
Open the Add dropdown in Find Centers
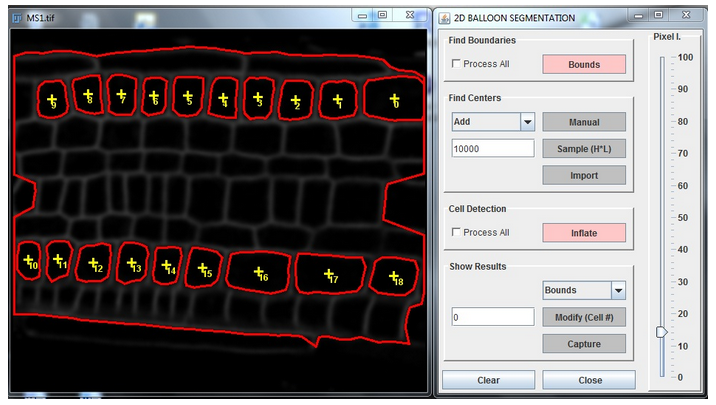[527, 122]
